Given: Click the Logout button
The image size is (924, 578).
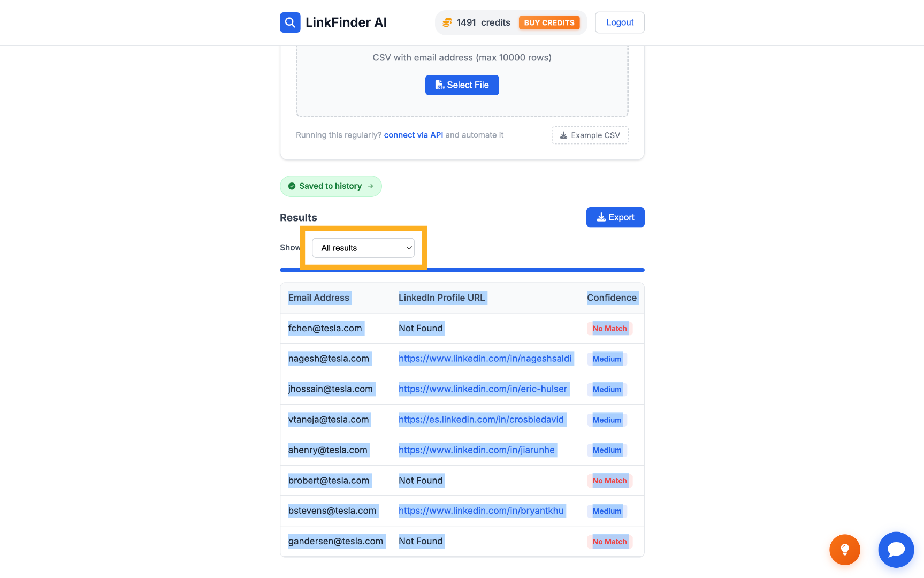Looking at the screenshot, I should coord(620,22).
